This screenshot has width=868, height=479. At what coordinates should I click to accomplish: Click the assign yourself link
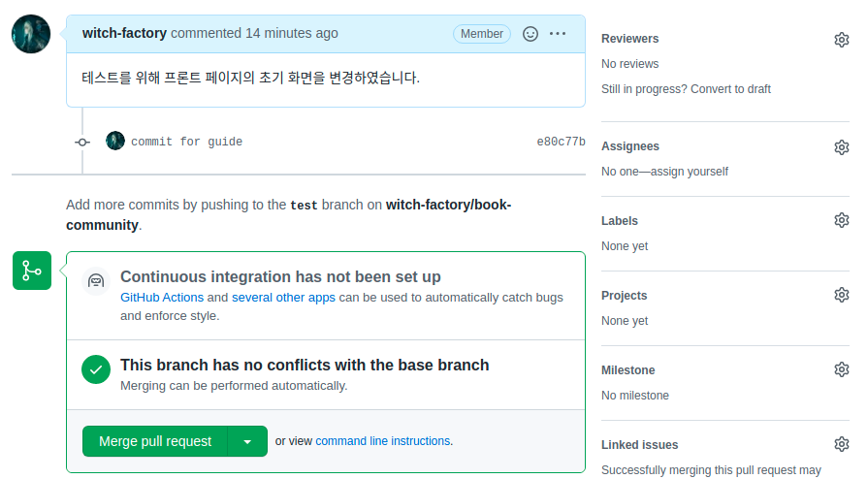(689, 172)
